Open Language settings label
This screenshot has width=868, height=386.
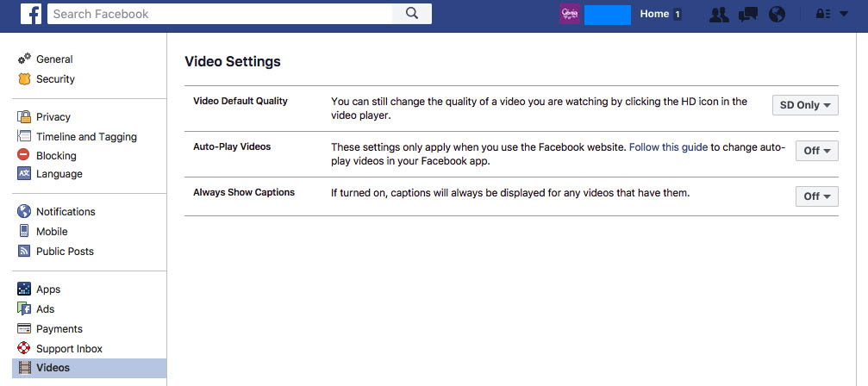pos(59,174)
